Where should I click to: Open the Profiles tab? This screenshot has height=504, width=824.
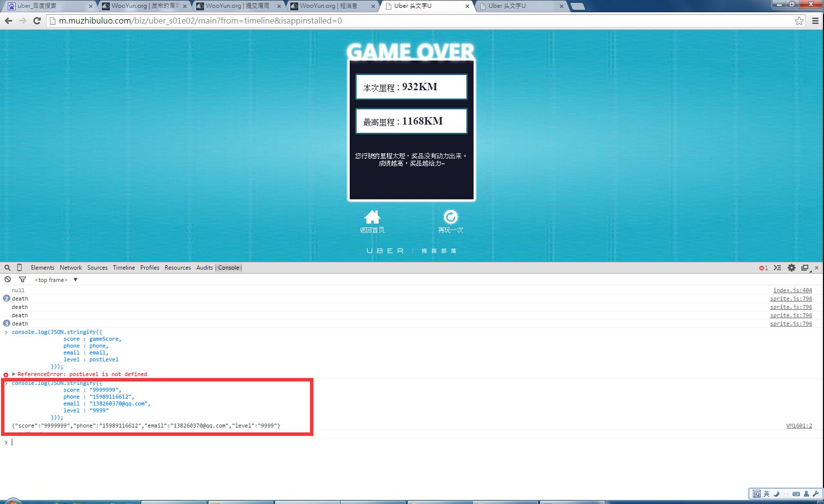click(x=150, y=268)
